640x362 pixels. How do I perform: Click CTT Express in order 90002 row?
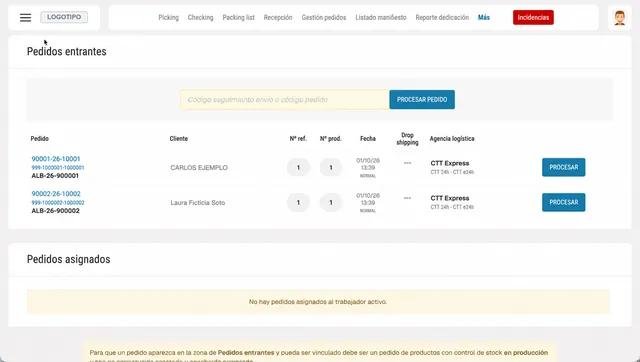pos(450,198)
